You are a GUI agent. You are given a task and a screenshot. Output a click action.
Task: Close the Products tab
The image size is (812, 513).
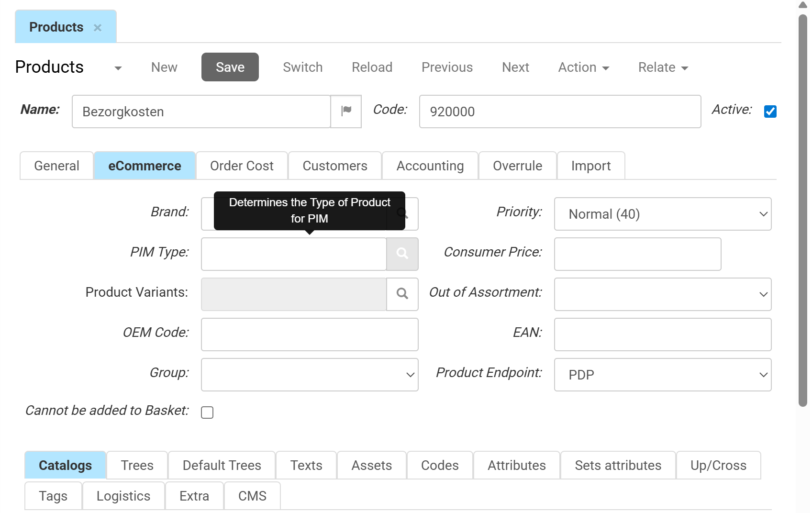click(x=98, y=27)
